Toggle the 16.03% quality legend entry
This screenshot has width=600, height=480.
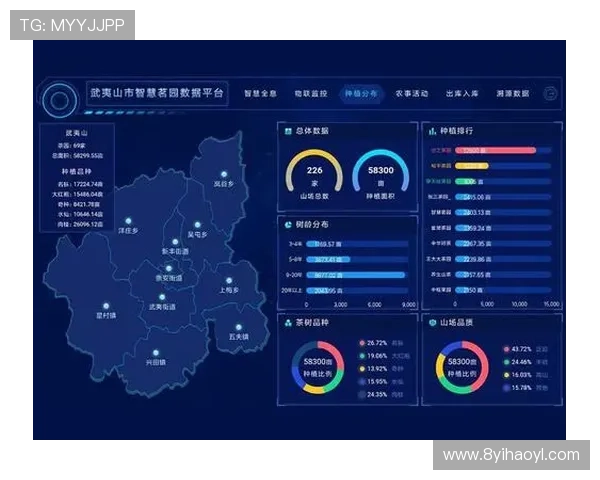tap(526, 375)
